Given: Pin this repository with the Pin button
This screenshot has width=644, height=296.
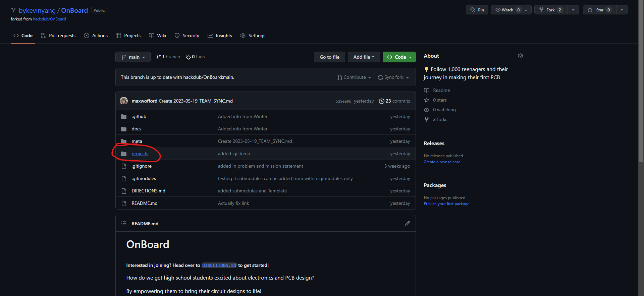Looking at the screenshot, I should tap(477, 10).
